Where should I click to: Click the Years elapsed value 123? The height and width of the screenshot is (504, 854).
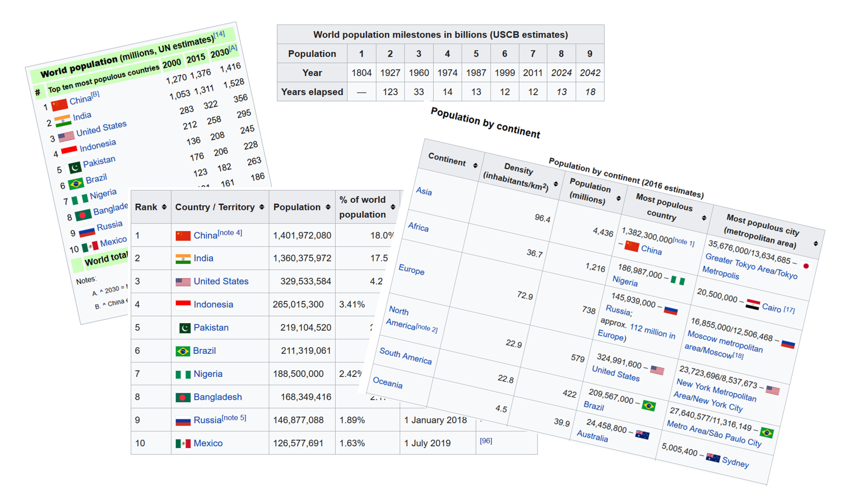[x=390, y=92]
